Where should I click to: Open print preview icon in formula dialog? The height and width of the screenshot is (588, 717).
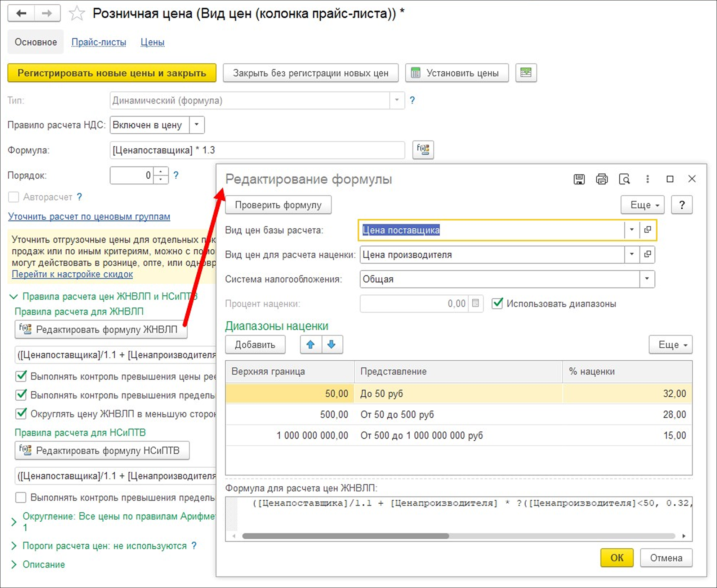coord(624,179)
